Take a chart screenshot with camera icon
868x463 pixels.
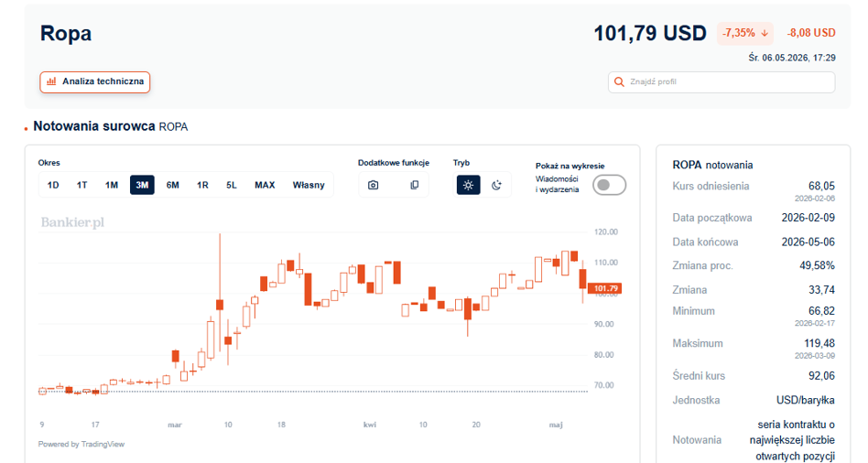[x=373, y=185]
